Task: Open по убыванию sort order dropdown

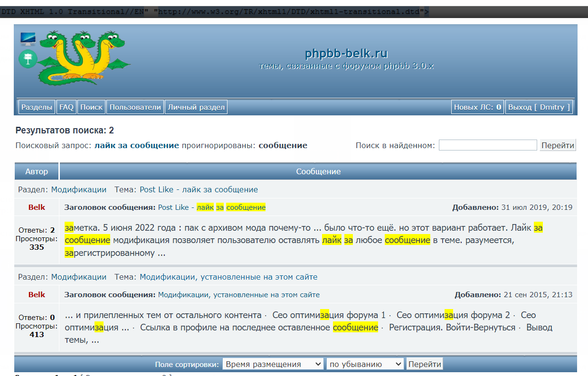Action: 365,364
